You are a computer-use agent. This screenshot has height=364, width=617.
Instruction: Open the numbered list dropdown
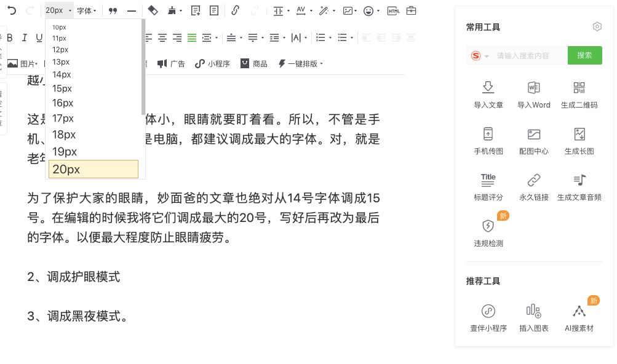324,38
